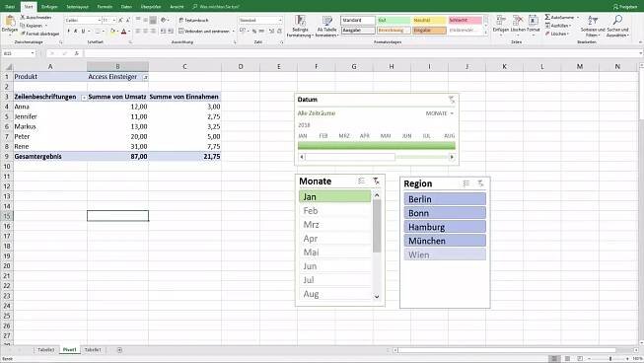Apply the Gut cell style
This screenshot has height=363, width=644.
[x=394, y=20]
